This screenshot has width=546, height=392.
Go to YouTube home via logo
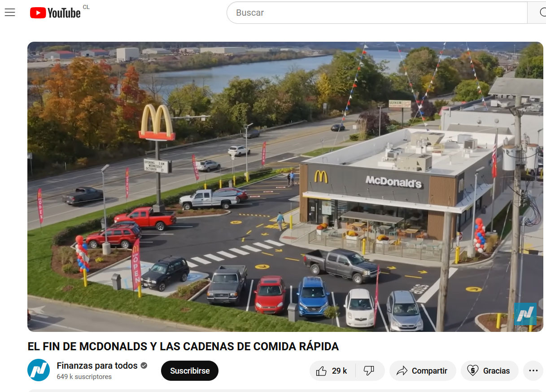click(55, 13)
